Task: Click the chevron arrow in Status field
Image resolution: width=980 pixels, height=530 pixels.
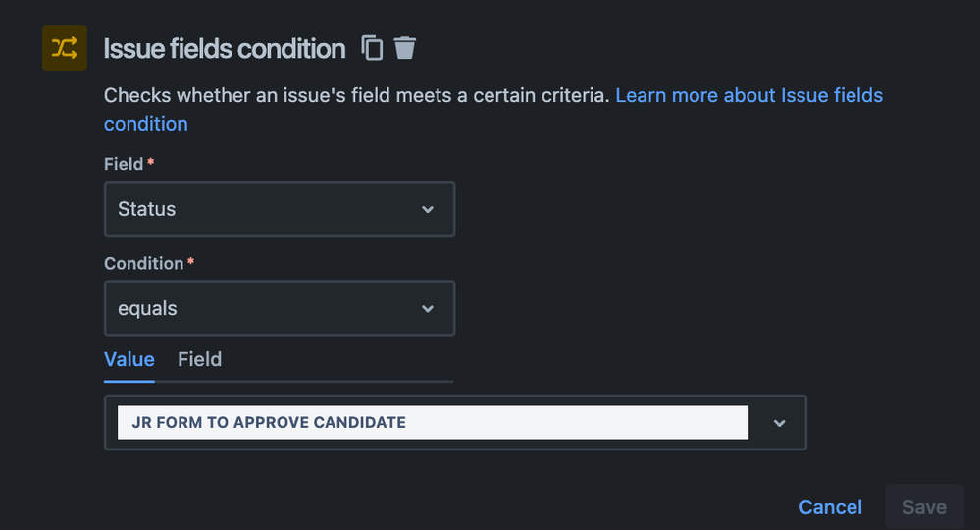Action: pos(428,209)
